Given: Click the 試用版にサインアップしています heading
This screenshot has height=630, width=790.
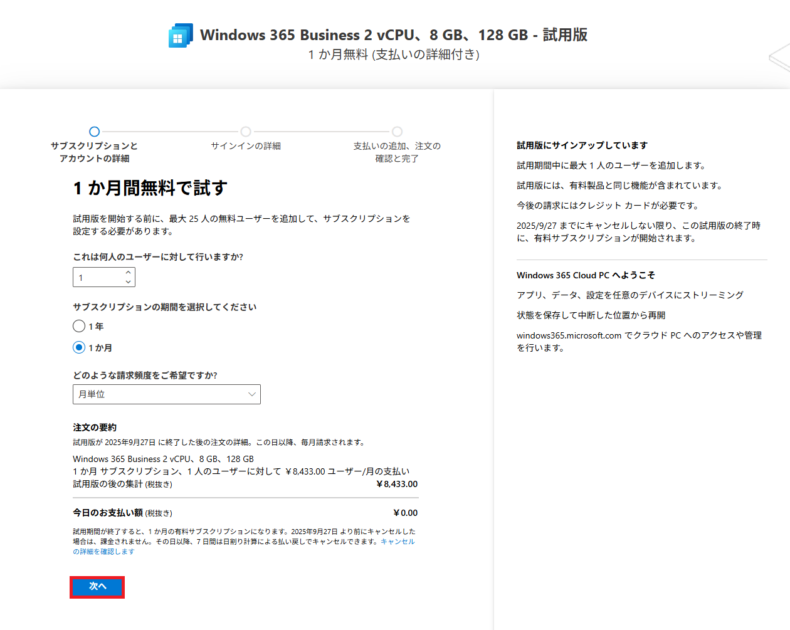Looking at the screenshot, I should click(582, 145).
